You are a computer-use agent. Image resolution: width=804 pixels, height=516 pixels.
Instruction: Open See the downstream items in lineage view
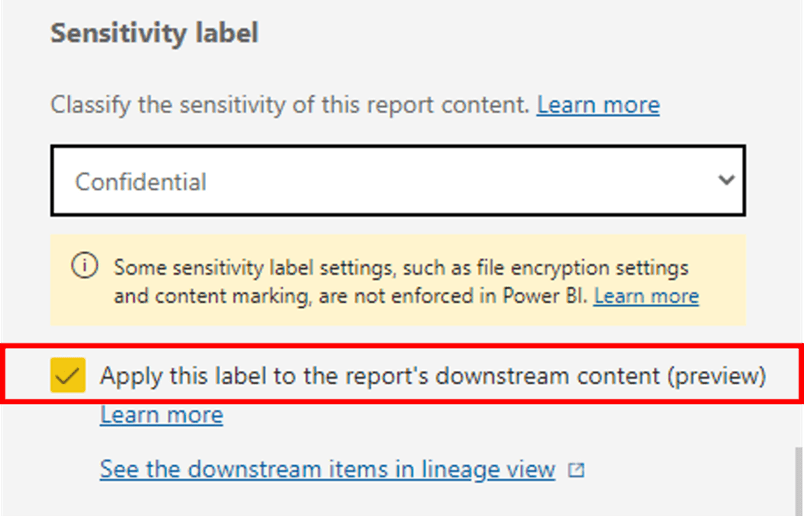tap(328, 469)
